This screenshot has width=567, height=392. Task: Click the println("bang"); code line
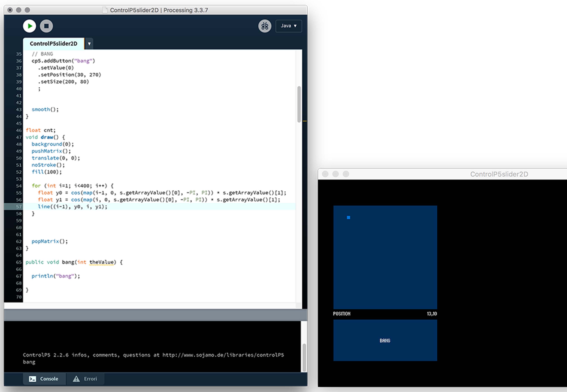56,276
